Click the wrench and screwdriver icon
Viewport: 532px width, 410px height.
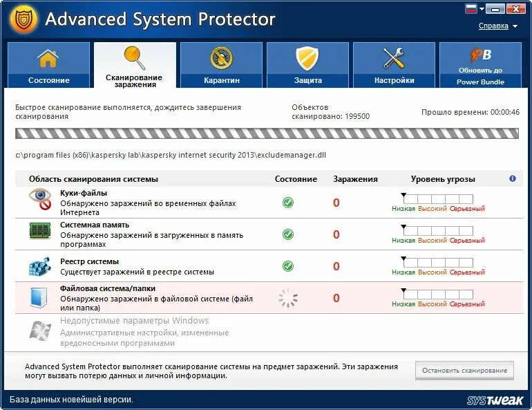[x=394, y=58]
